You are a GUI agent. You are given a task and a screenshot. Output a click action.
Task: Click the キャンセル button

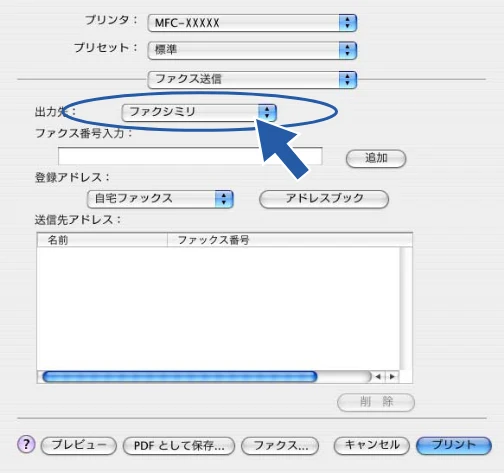(372, 446)
